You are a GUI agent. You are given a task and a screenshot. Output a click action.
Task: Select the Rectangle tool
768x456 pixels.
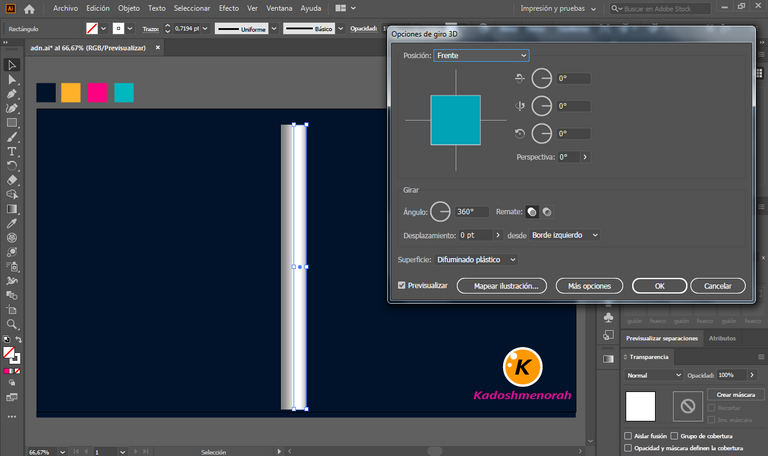click(12, 122)
